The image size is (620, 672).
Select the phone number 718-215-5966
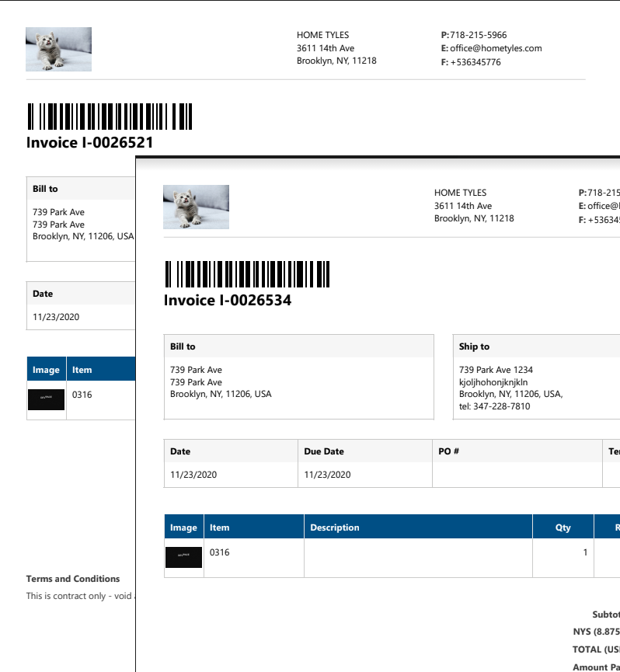point(478,35)
